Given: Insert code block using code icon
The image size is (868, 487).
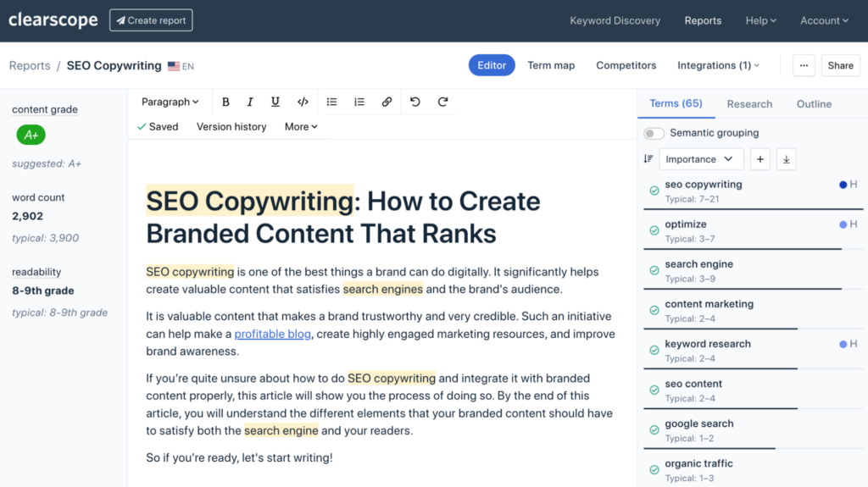Looking at the screenshot, I should pyautogui.click(x=303, y=102).
